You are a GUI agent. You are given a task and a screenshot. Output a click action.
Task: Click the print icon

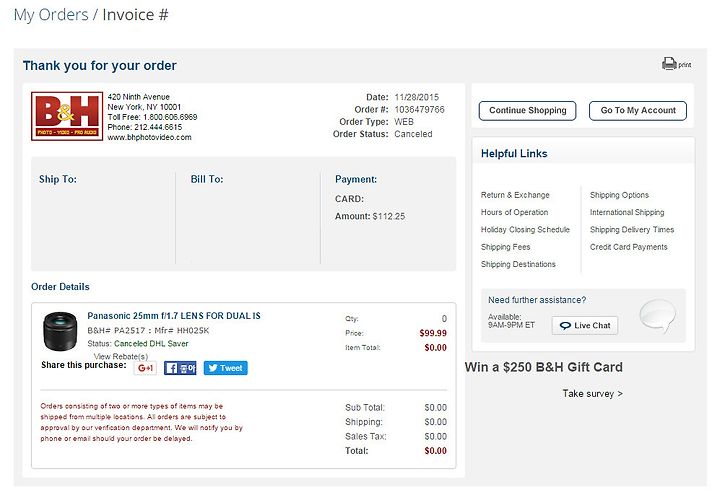(669, 64)
